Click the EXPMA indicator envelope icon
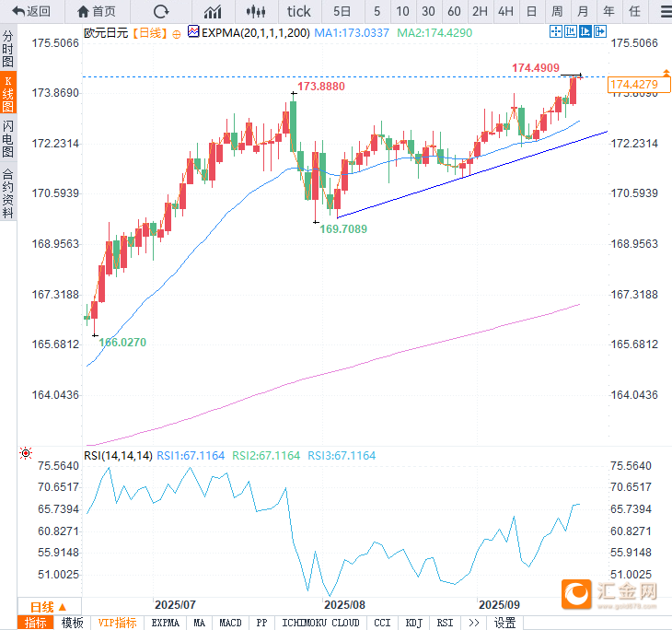Image resolution: width=672 pixels, height=630 pixels. [193, 31]
